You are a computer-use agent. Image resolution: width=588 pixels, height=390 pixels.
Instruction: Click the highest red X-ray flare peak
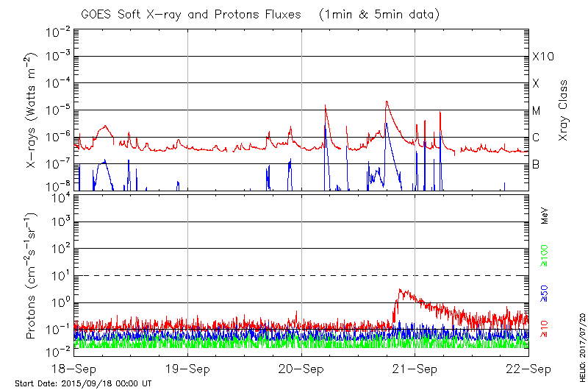coord(386,102)
